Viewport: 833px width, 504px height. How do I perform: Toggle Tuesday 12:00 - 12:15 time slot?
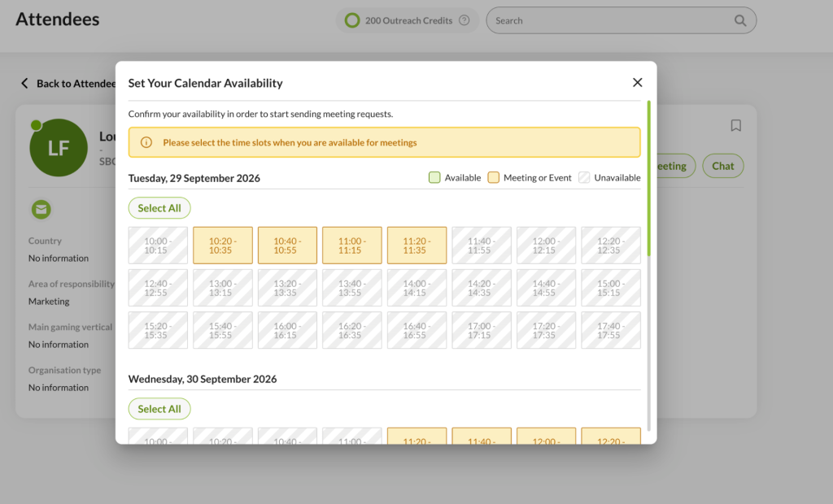pyautogui.click(x=546, y=245)
